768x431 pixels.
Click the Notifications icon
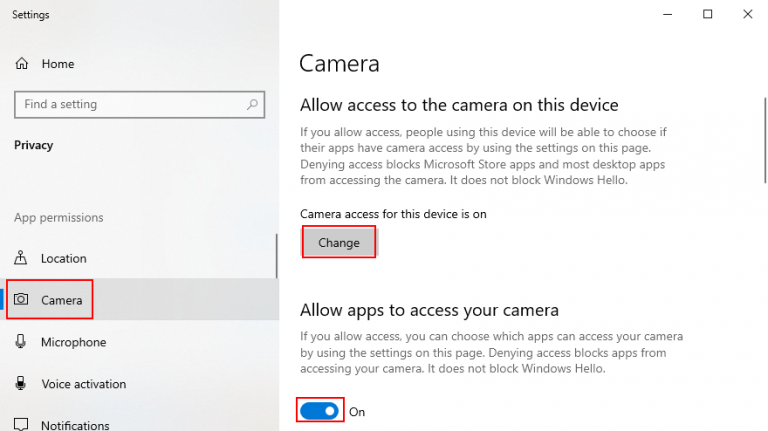[22, 425]
